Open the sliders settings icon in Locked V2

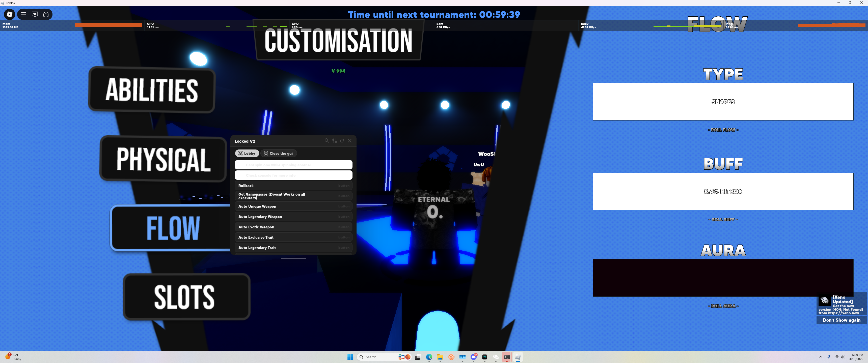click(334, 141)
